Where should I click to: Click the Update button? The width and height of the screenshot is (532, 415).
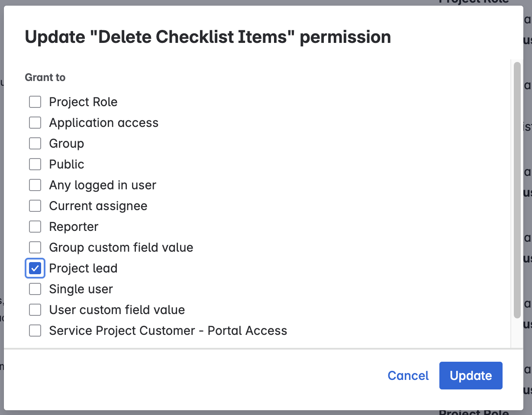point(471,376)
